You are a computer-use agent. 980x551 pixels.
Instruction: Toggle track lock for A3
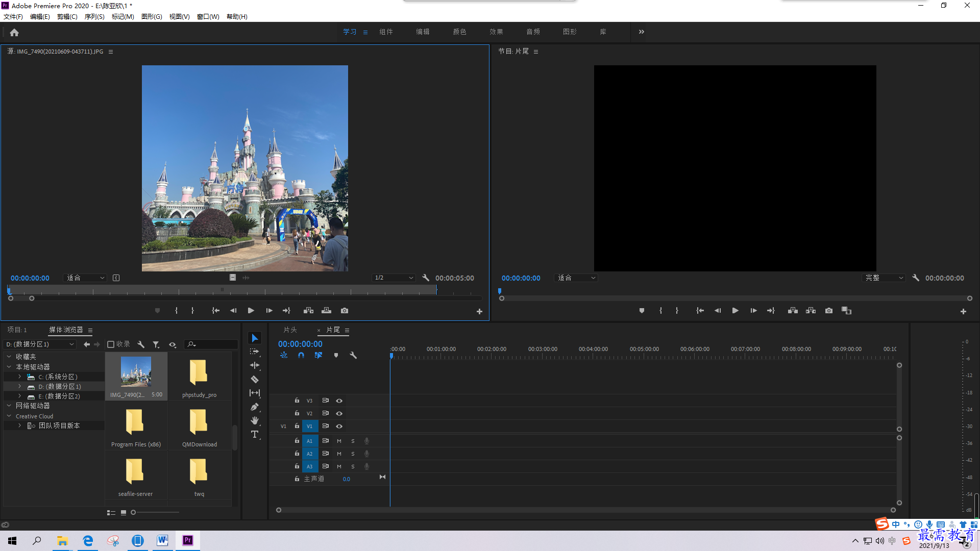[x=297, y=466]
